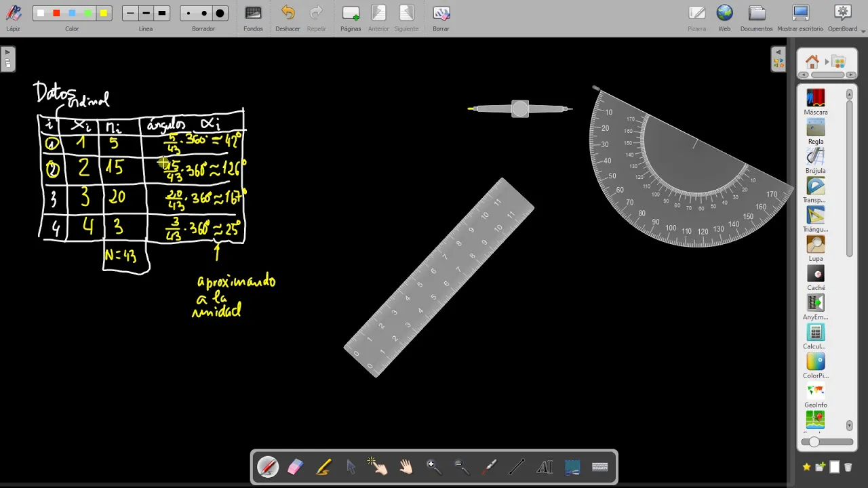Select the small eraser size
This screenshot has width=868, height=488.
pyautogui.click(x=189, y=14)
